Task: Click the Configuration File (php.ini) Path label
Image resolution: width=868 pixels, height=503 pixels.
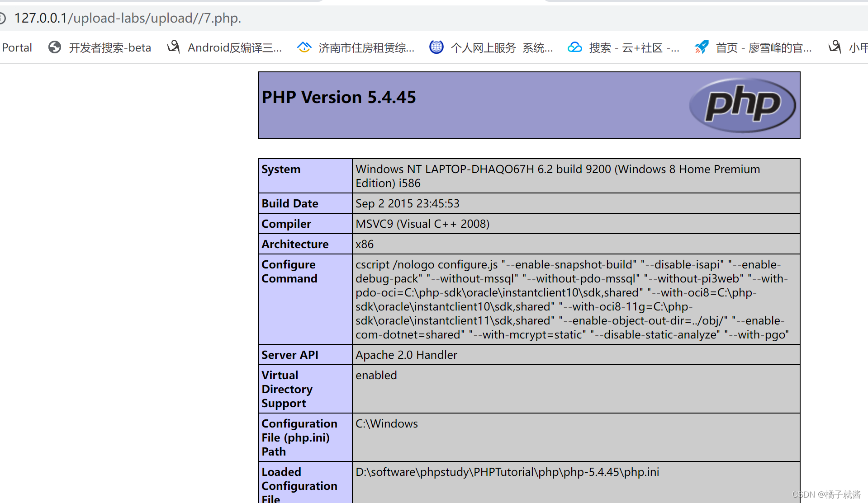Action: click(x=299, y=437)
